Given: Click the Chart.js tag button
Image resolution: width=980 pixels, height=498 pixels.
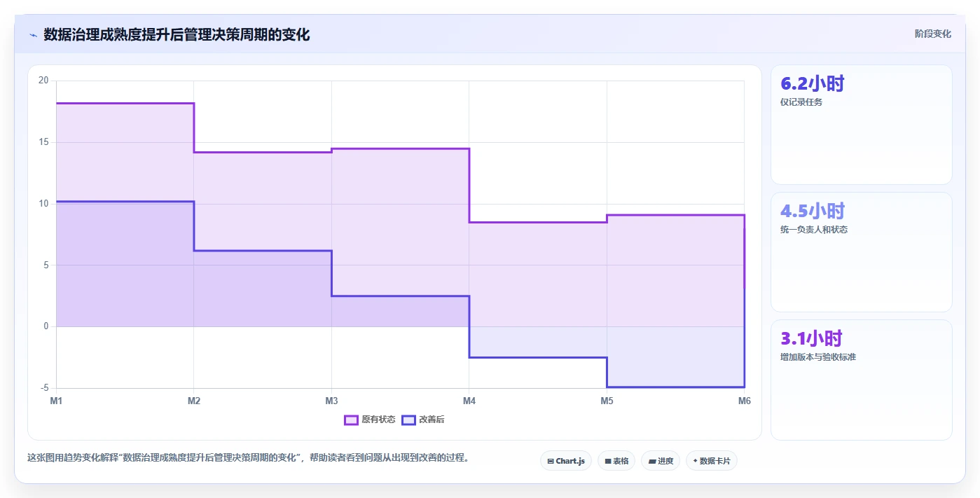Looking at the screenshot, I should coord(566,461).
